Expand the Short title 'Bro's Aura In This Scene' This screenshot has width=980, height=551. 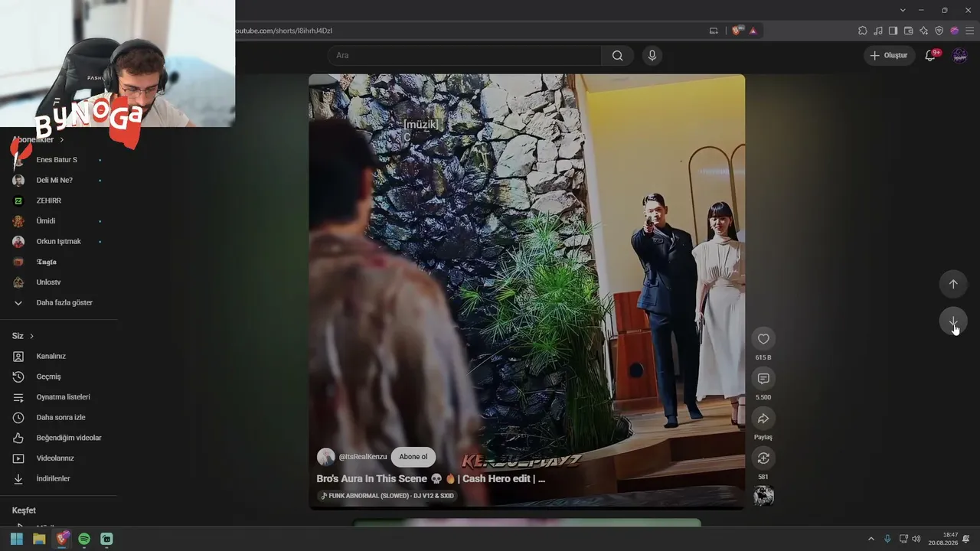(x=431, y=479)
